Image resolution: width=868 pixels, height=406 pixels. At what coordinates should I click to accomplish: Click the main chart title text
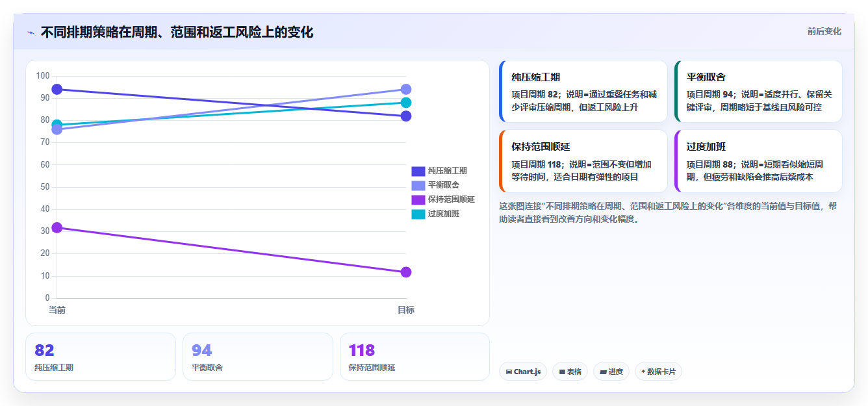[x=177, y=32]
